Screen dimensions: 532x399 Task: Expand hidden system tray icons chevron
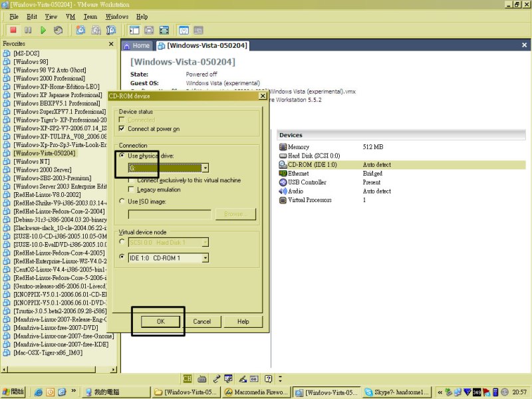coord(440,392)
